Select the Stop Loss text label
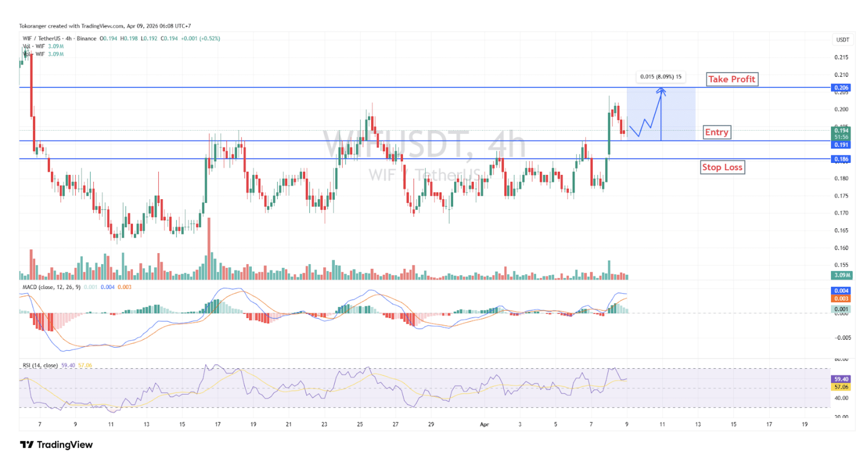 coord(722,167)
